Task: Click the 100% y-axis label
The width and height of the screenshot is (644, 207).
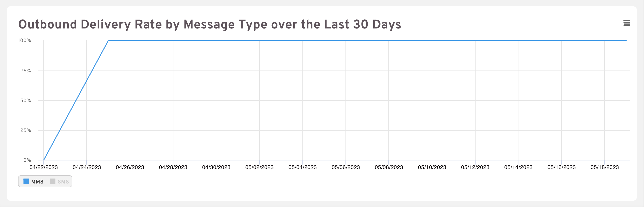Action: click(x=24, y=40)
